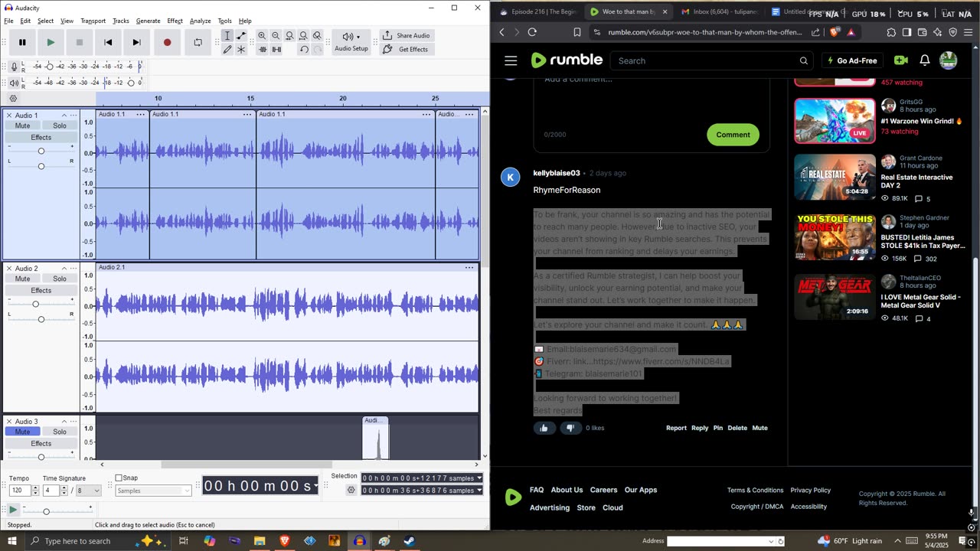980x551 pixels.
Task: Open the Audio 2 track options menu
Action: coord(73,269)
